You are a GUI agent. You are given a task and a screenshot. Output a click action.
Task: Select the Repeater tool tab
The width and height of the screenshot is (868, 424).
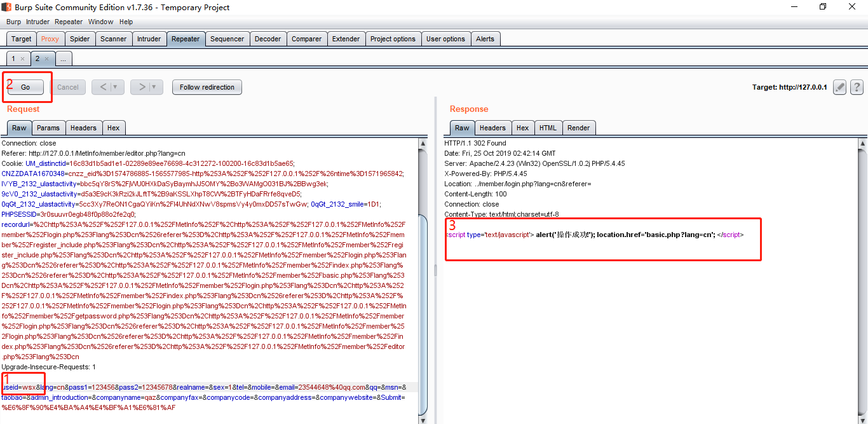186,39
